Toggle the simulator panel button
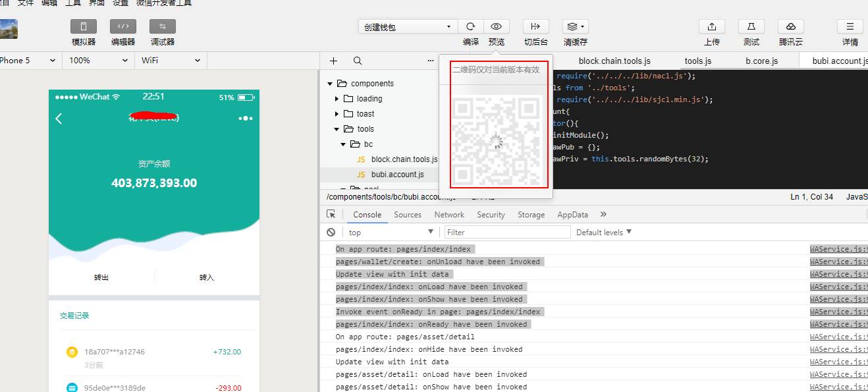 pos(84,26)
